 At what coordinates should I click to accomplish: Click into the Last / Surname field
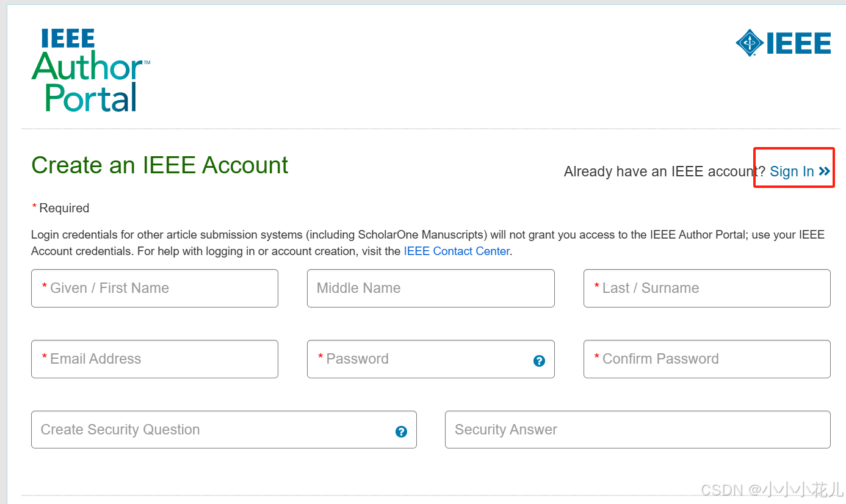[x=707, y=288]
